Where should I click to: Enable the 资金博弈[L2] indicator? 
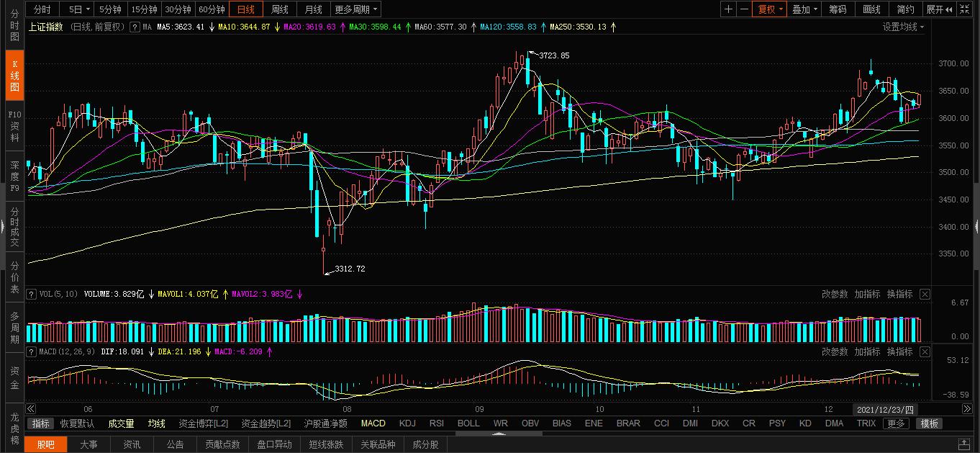click(x=203, y=423)
